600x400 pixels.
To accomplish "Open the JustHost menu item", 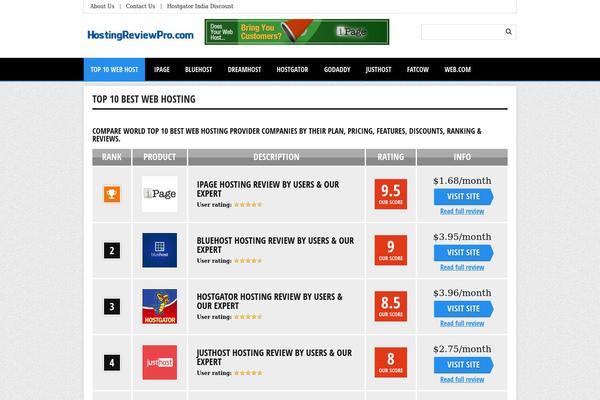I will [x=378, y=69].
